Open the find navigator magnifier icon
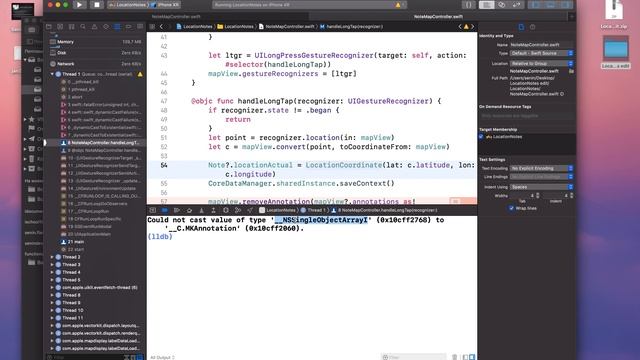 point(83,27)
